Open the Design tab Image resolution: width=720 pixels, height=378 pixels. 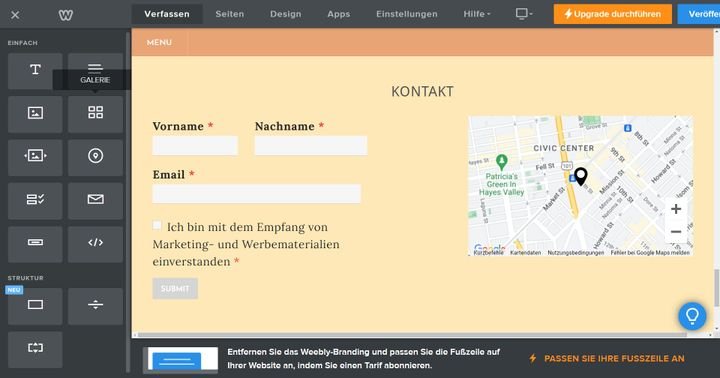286,14
